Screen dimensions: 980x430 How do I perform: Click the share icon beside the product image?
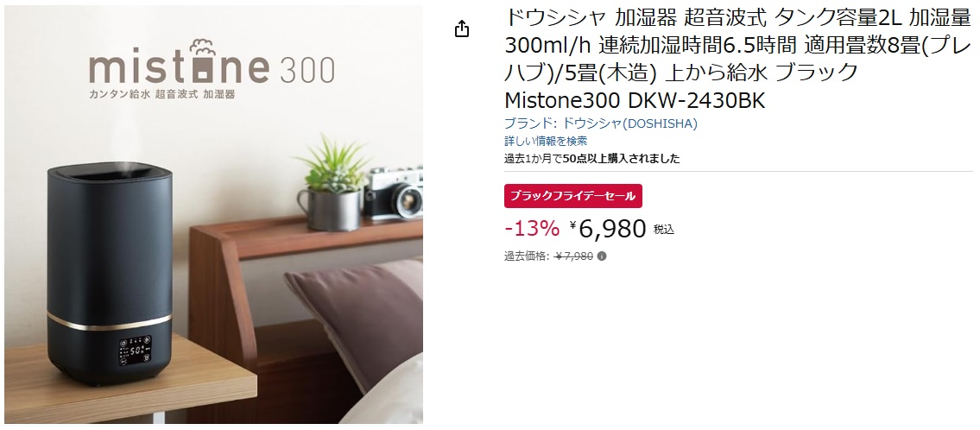pos(461,28)
